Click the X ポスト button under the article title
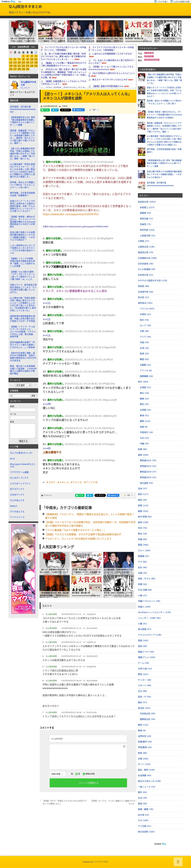 click(65, 110)
